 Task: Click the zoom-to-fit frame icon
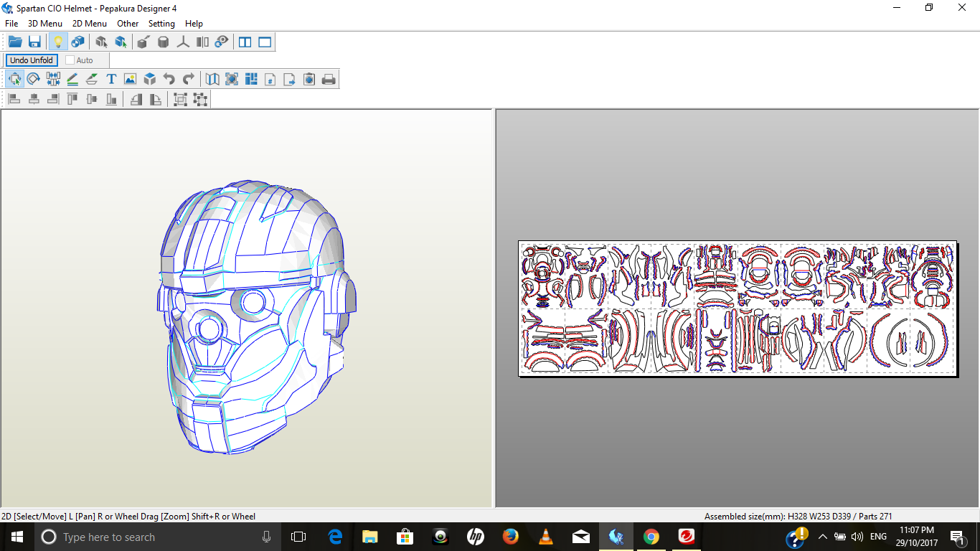coord(232,79)
